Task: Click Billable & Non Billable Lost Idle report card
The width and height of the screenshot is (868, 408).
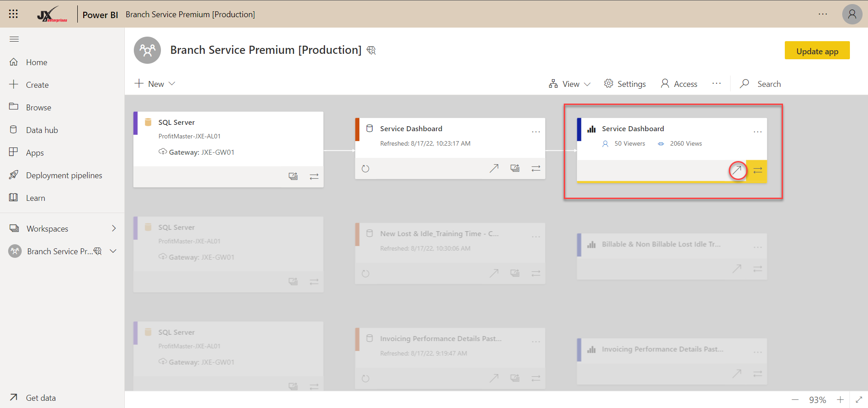Action: (672, 256)
